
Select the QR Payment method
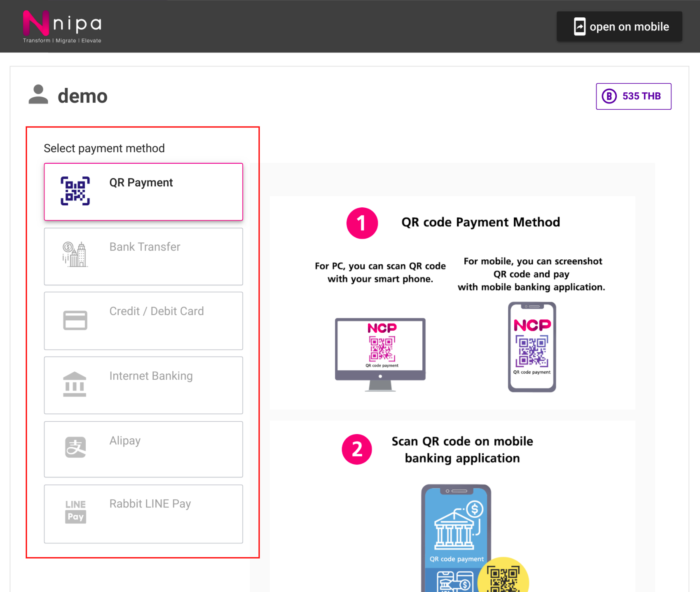143,192
